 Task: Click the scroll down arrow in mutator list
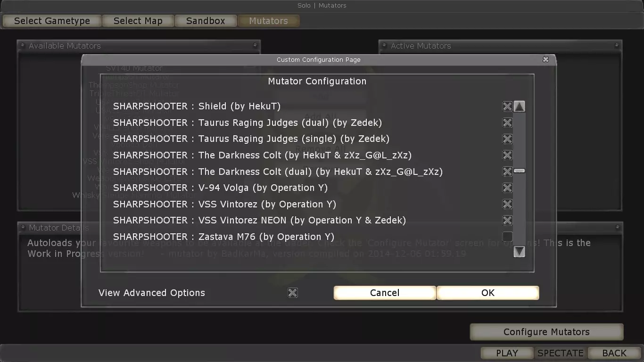point(519,252)
